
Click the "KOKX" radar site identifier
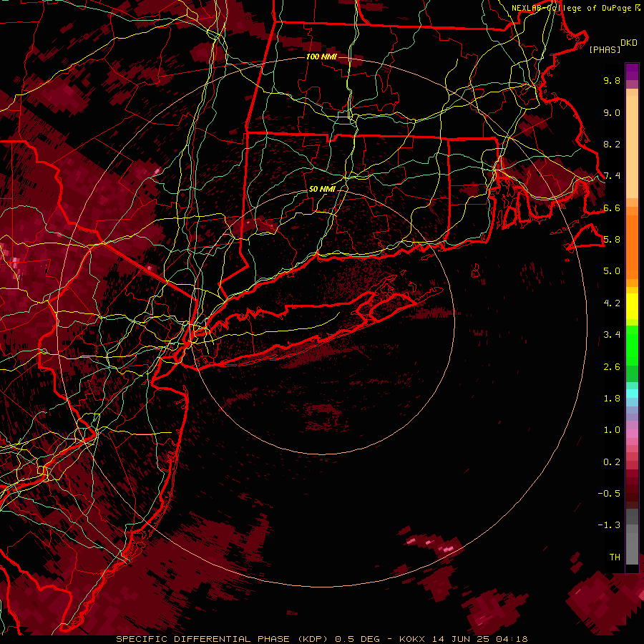click(x=412, y=639)
